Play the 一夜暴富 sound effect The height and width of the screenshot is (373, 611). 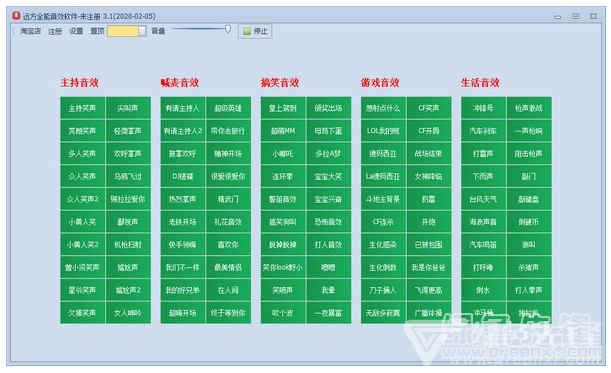click(x=328, y=313)
